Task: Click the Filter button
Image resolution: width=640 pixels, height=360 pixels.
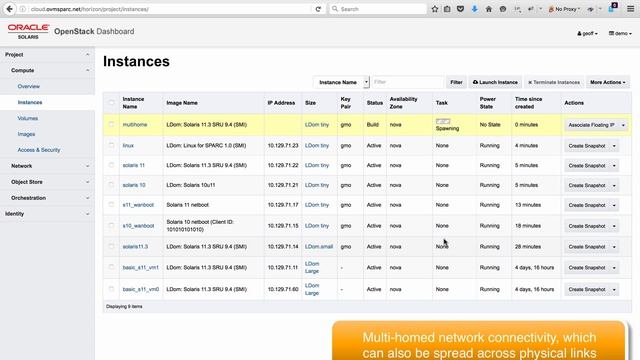Action: [456, 82]
